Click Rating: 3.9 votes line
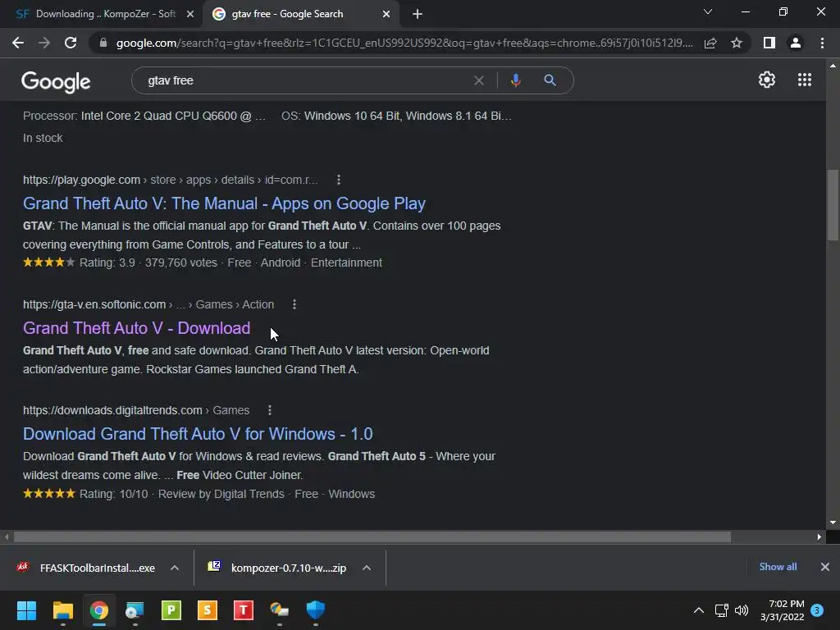 point(203,262)
